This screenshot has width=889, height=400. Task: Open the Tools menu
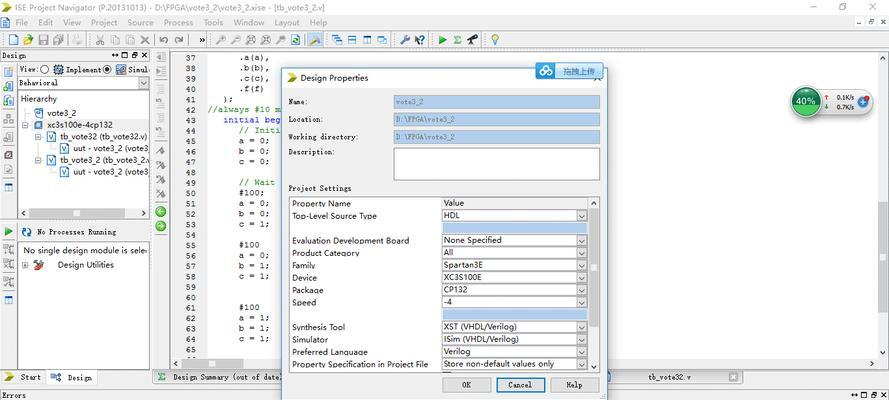click(x=213, y=23)
